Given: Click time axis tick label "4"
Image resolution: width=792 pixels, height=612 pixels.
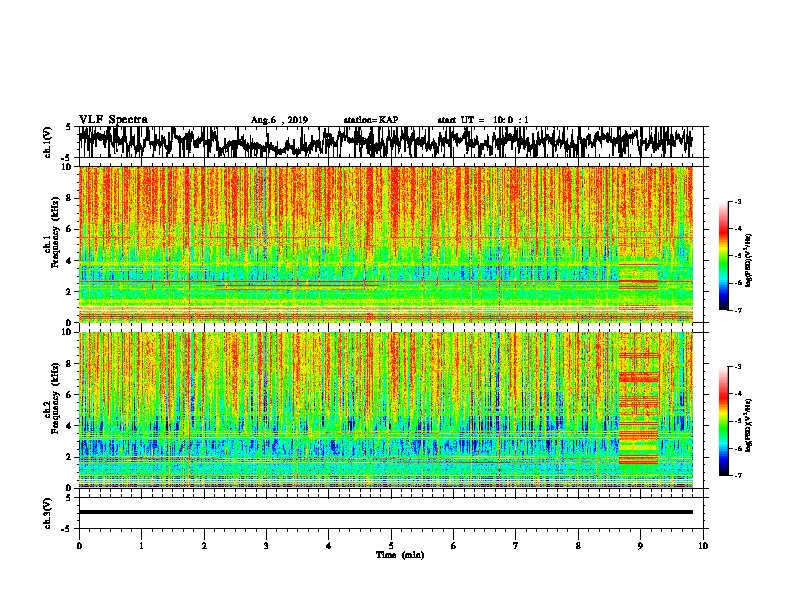Looking at the screenshot, I should tap(329, 546).
